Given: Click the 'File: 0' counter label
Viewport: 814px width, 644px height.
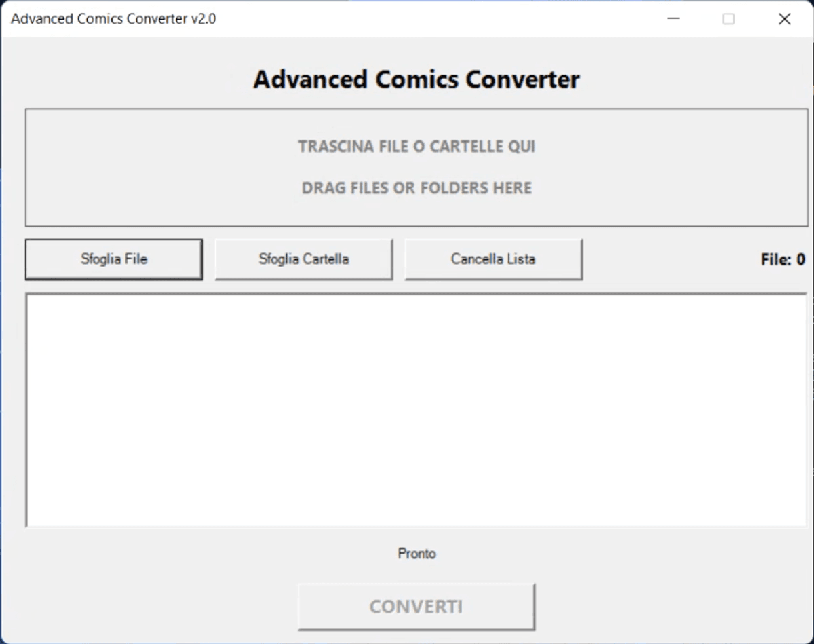Looking at the screenshot, I should (783, 259).
